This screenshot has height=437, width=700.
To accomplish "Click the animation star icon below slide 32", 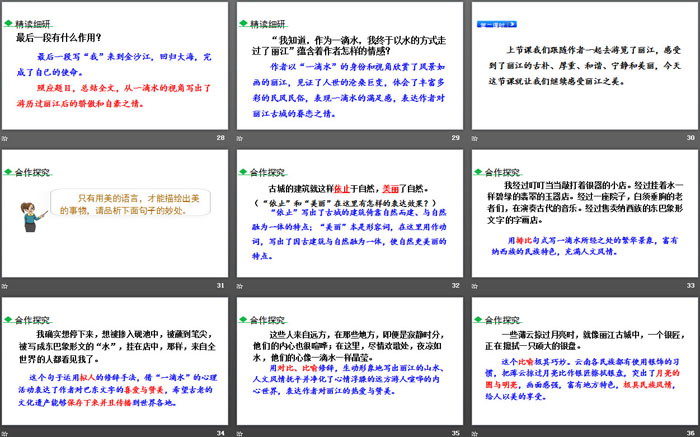I will pos(240,285).
